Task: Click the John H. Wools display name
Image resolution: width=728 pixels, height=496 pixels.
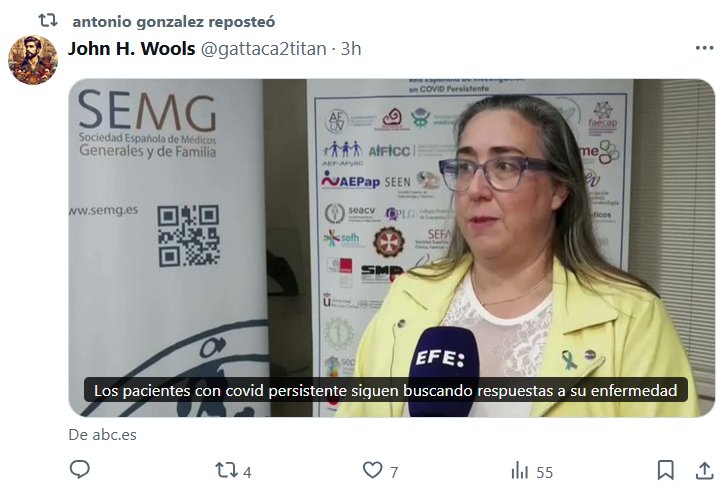Action: coord(132,48)
